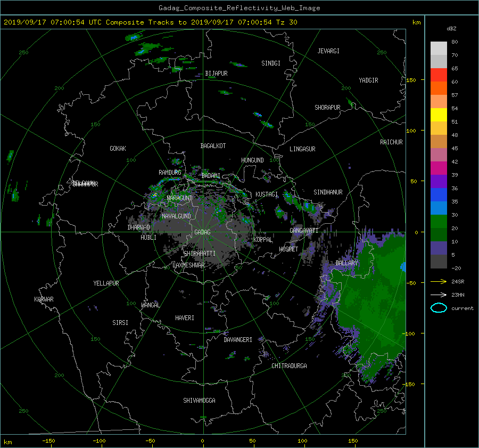The image size is (479, 448).
Task: Select the KUSTAGI label
Action: pyautogui.click(x=267, y=194)
